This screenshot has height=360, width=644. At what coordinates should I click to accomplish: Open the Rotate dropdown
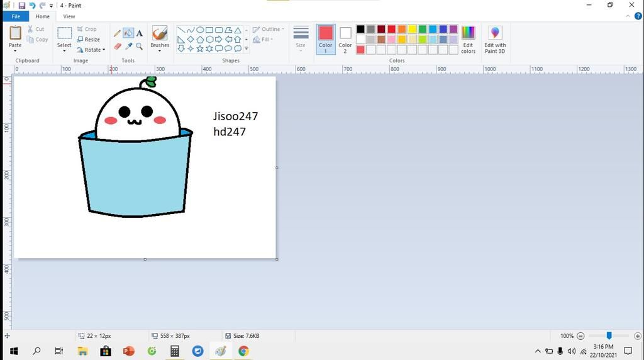(x=91, y=50)
